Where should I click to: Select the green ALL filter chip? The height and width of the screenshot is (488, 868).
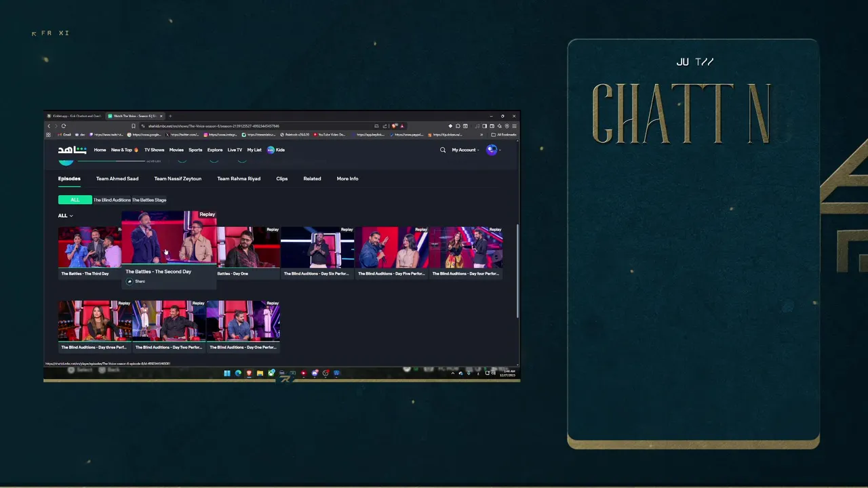(75, 200)
